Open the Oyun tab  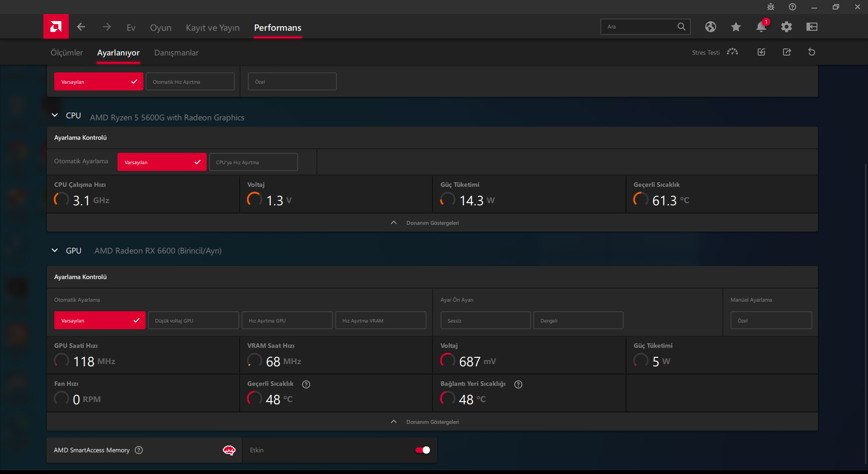click(x=160, y=28)
